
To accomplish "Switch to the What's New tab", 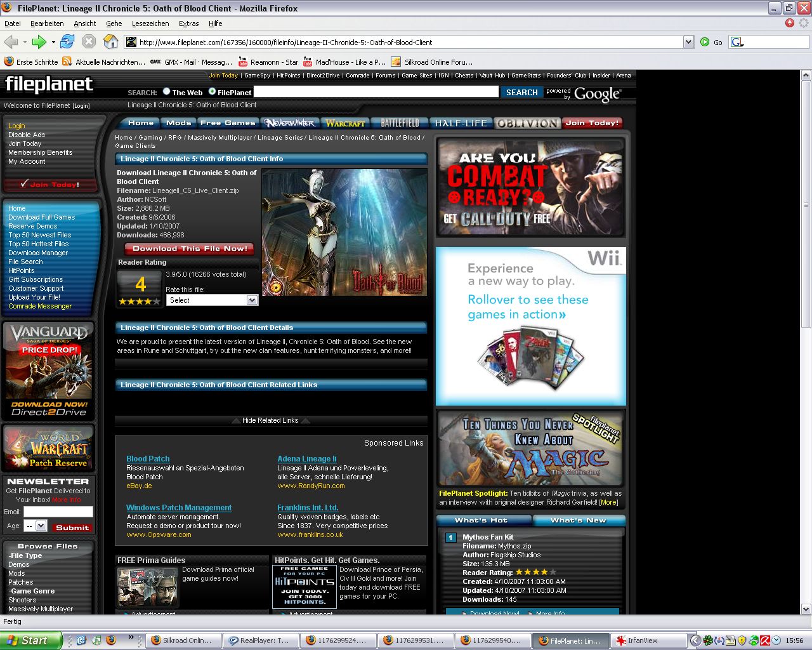I will 578,521.
